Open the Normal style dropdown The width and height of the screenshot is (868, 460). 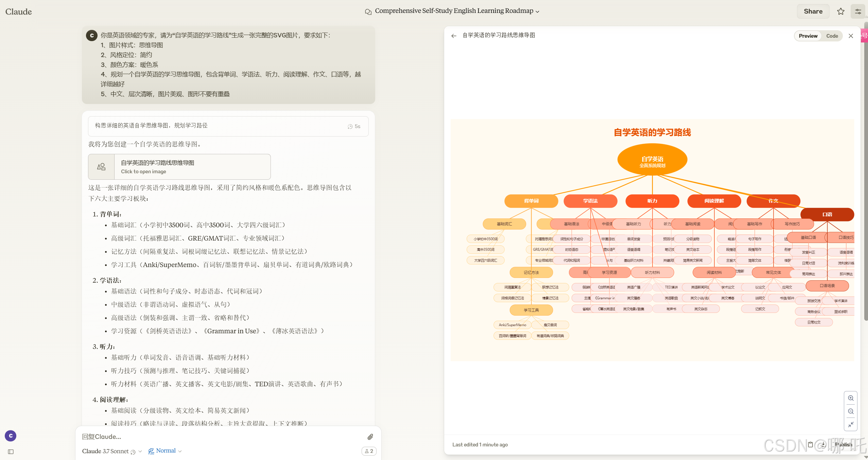point(165,451)
